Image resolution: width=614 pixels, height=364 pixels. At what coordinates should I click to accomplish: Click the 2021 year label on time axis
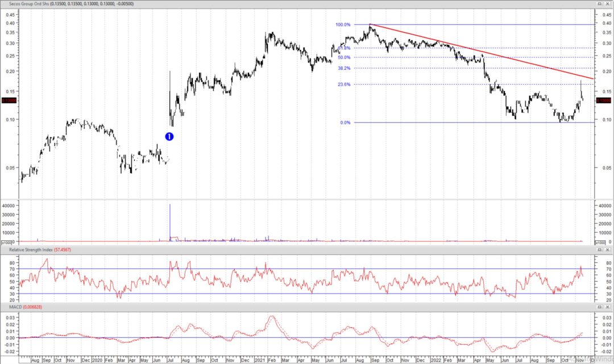point(260,360)
